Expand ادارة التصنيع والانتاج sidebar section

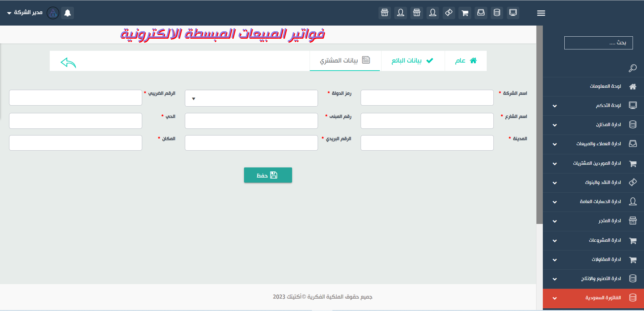(594, 279)
